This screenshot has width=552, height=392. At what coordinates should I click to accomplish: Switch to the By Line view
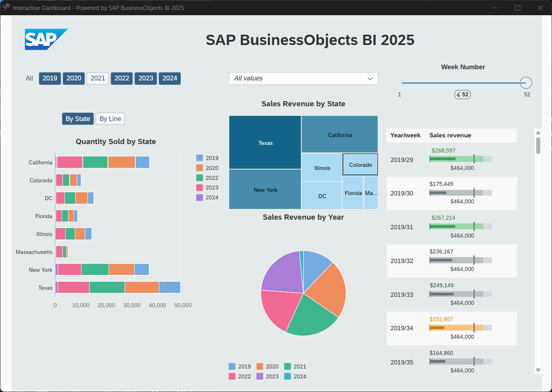point(110,118)
